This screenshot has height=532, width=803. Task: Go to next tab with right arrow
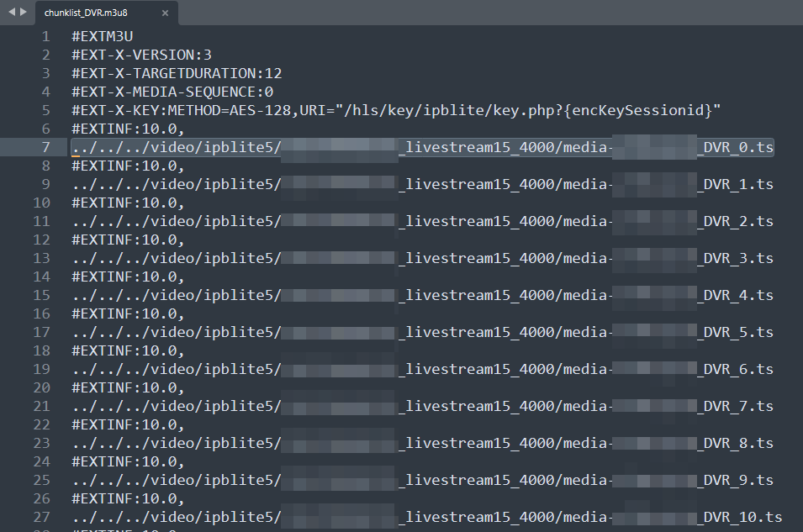tap(23, 12)
